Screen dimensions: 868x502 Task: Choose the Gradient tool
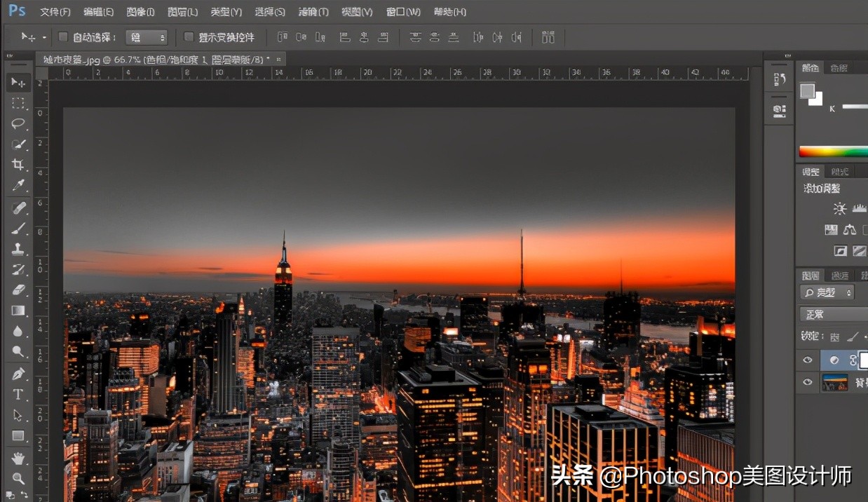18,311
